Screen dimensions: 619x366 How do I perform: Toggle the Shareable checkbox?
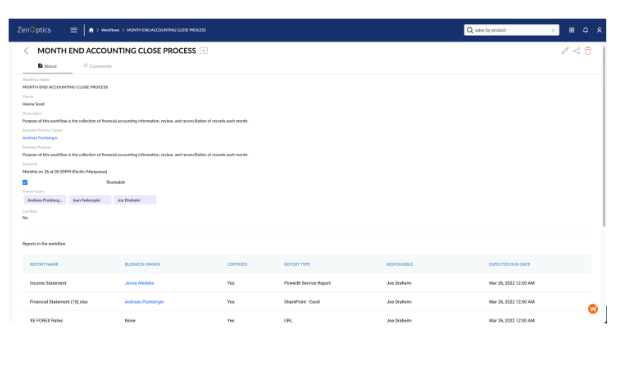point(25,182)
